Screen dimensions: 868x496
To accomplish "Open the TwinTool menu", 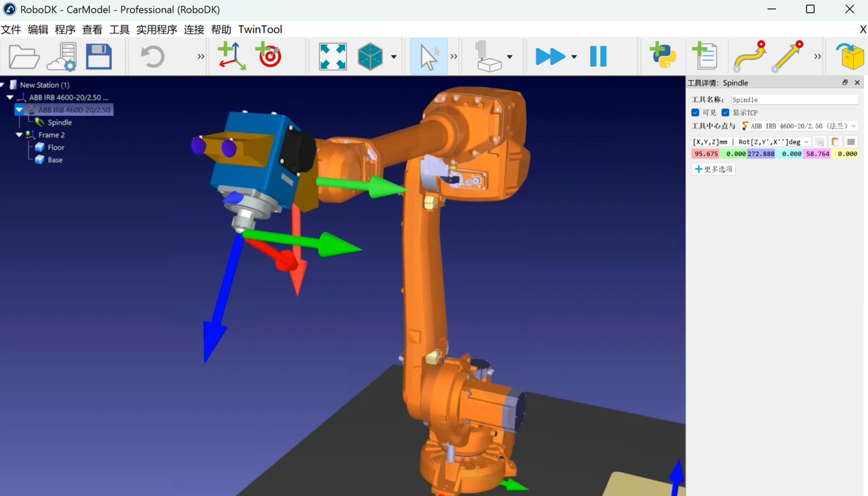I will coord(260,30).
